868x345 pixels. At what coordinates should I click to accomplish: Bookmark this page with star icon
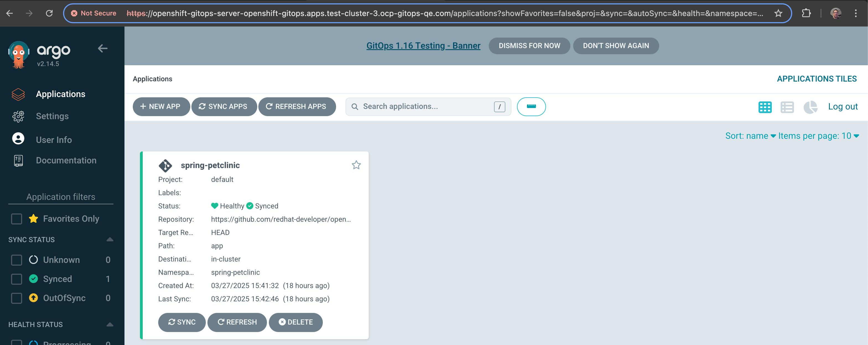778,13
